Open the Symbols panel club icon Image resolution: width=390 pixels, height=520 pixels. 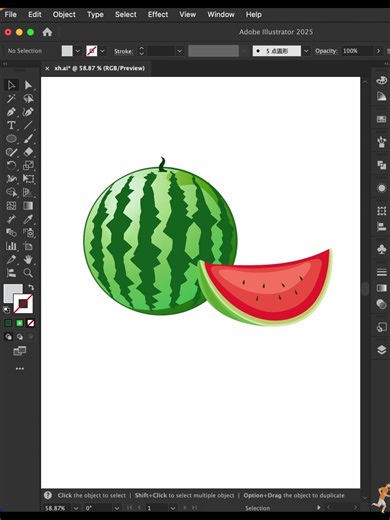(x=382, y=249)
